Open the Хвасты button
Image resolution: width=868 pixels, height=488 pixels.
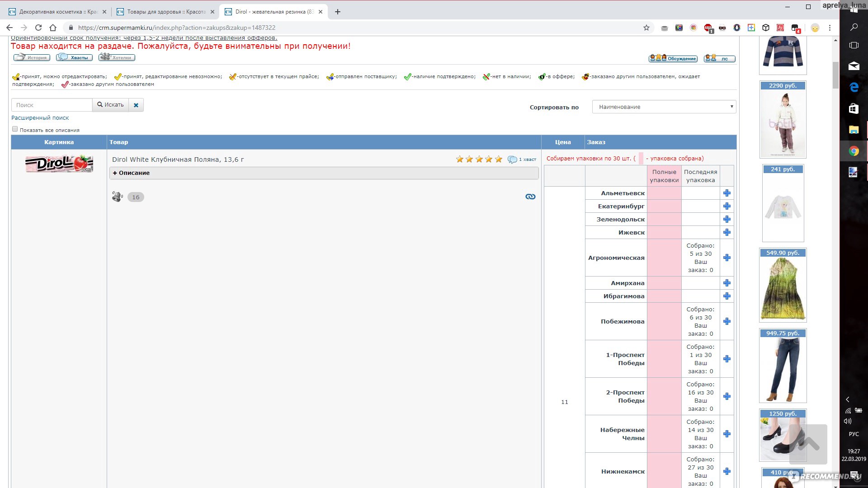click(x=75, y=57)
